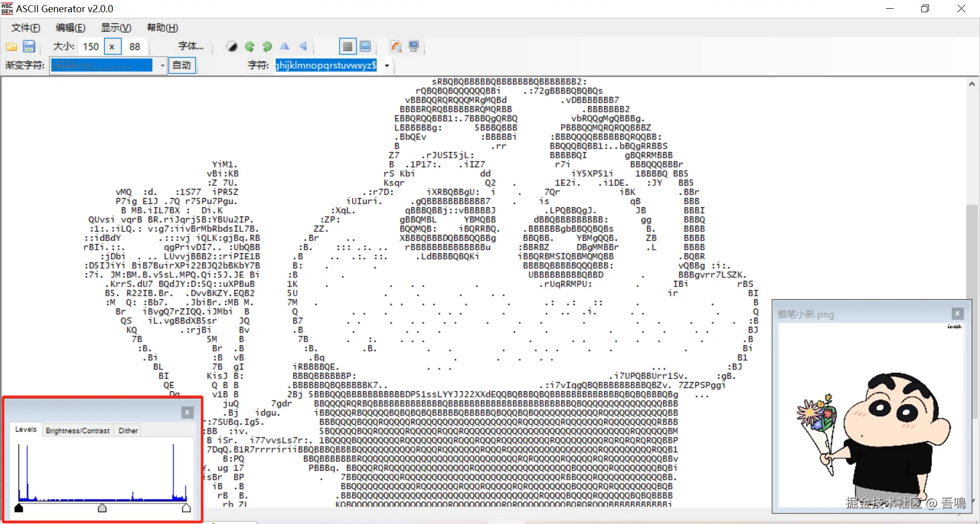
Task: Open the 文件(F) menu
Action: coord(26,28)
